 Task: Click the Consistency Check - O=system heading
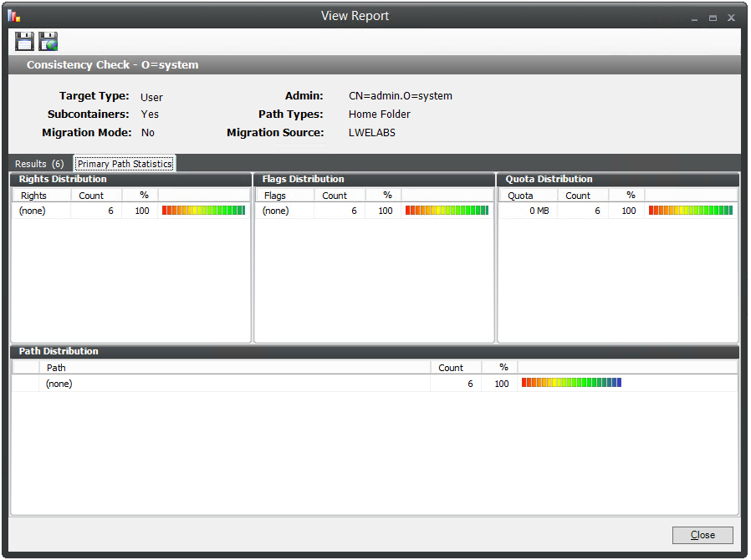click(x=113, y=64)
